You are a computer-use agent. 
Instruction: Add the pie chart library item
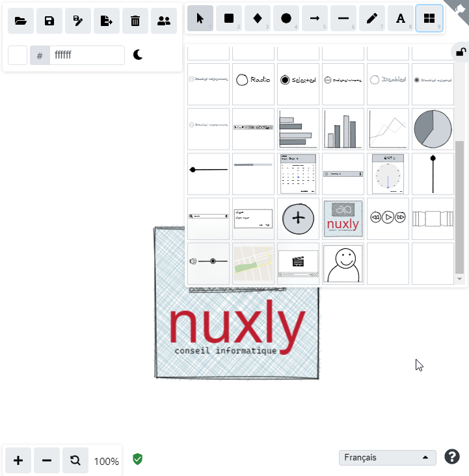point(433,129)
